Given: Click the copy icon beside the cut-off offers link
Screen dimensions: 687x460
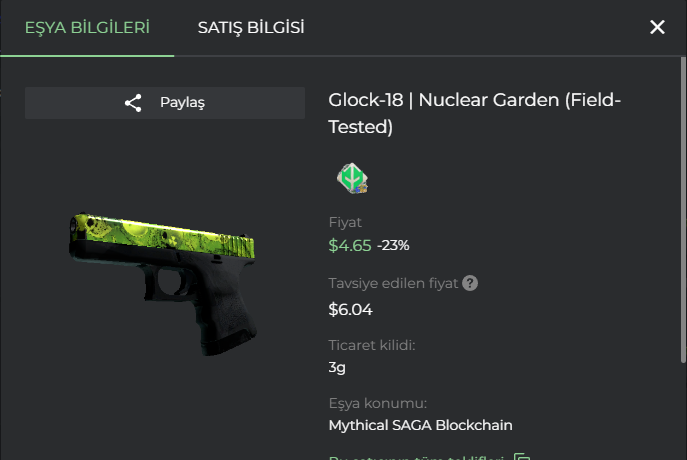Looking at the screenshot, I should pos(522,456).
